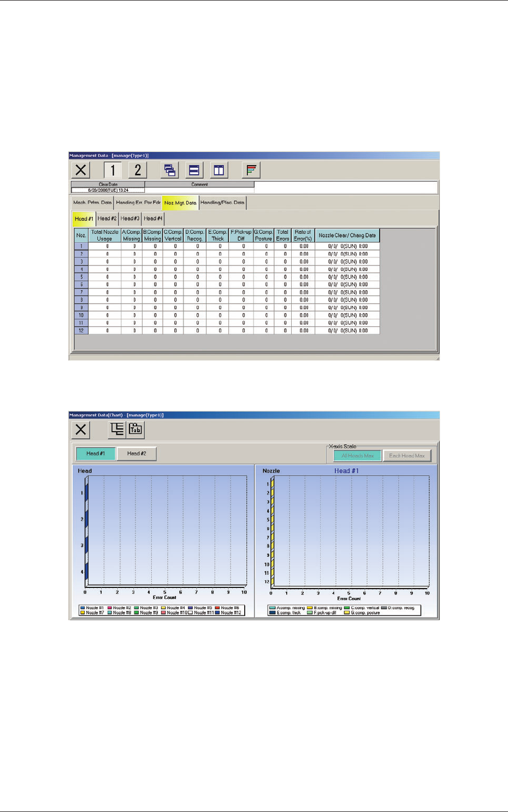Switch to Mach. Prfrm. Data tab

click(92, 203)
